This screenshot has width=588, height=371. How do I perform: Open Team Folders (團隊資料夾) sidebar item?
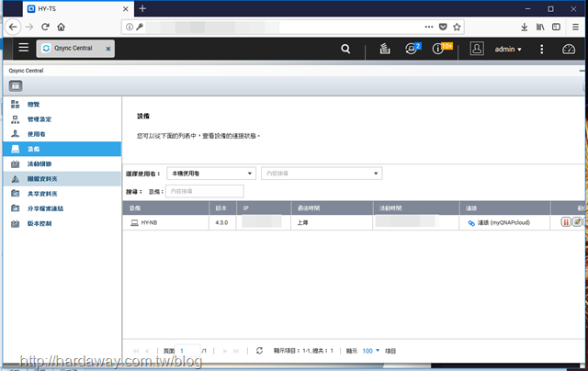62,179
